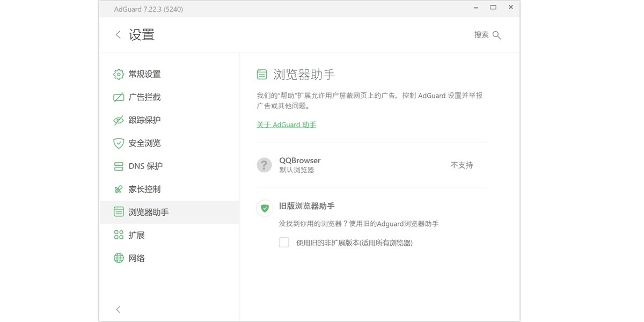Image resolution: width=644 pixels, height=322 pixels.
Task: Select the 家长控制 parental control icon
Action: [118, 189]
